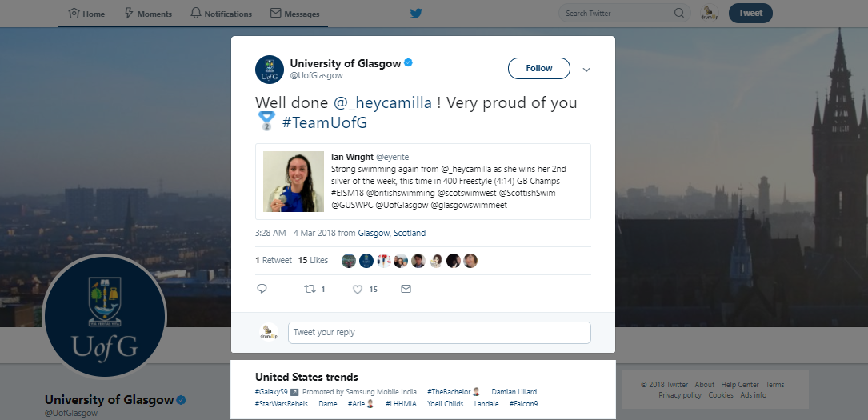Click the UofG avatar in tweet header
Screen dimensions: 868x420
click(x=270, y=70)
